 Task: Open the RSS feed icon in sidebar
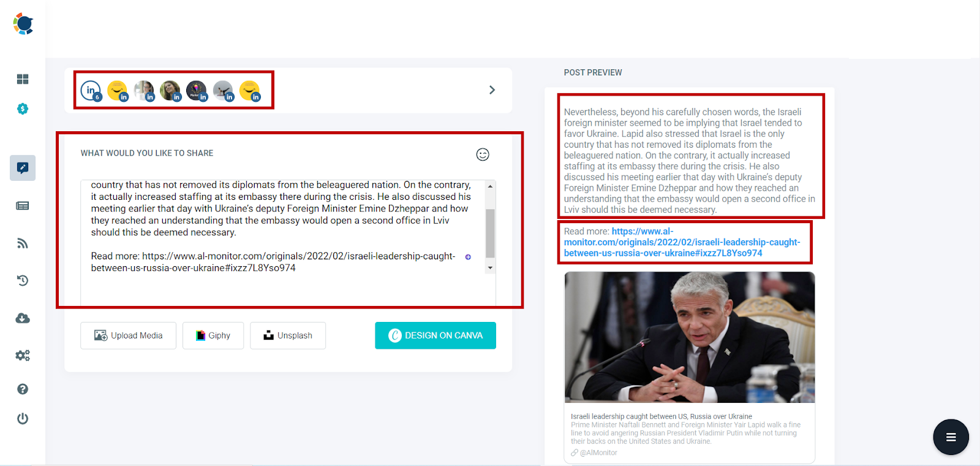click(x=23, y=243)
